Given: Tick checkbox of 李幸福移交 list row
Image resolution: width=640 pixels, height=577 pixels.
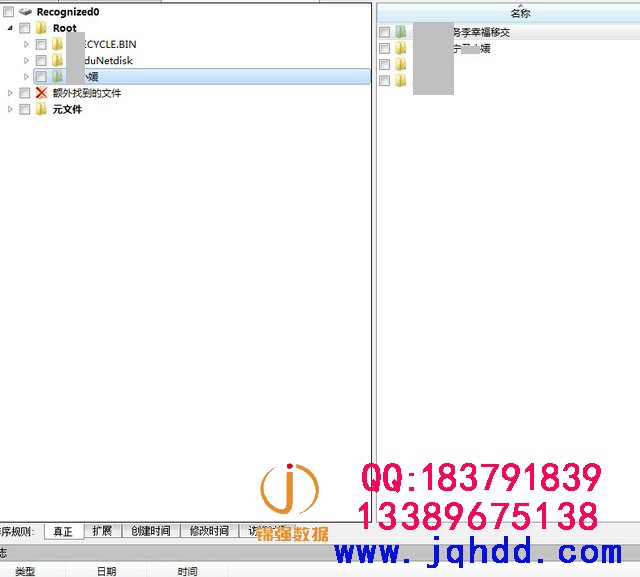Looking at the screenshot, I should tap(384, 32).
